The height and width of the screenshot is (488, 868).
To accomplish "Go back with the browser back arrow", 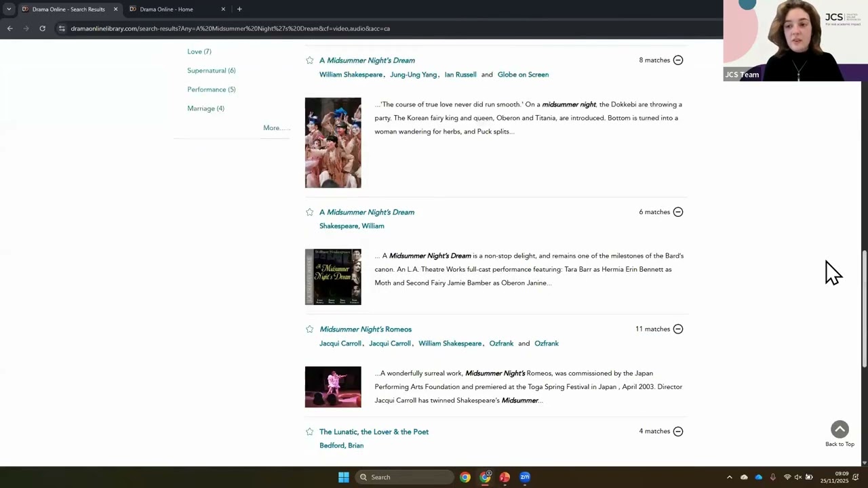I will [x=9, y=28].
